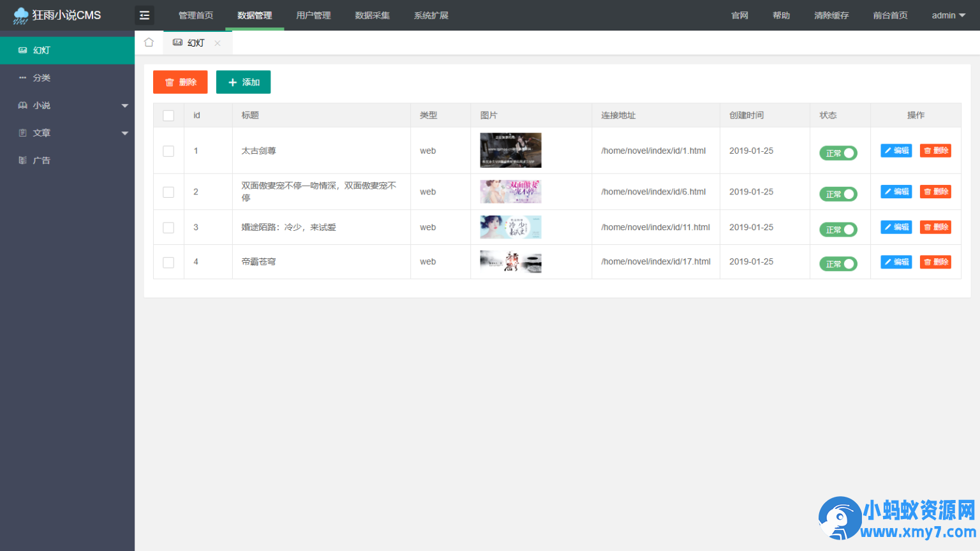The height and width of the screenshot is (551, 980).
Task: Click the title text 婚途陌路：冷少，来试爱
Action: (288, 228)
